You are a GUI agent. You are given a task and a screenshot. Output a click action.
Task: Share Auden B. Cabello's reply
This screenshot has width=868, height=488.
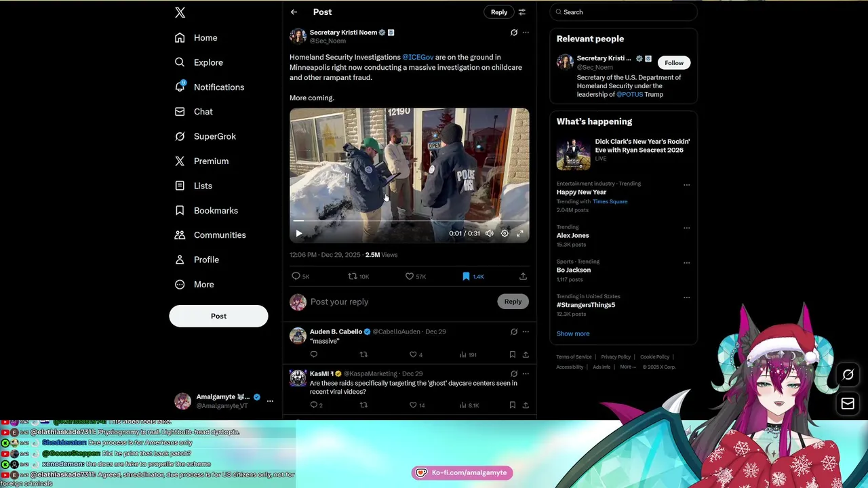tap(526, 354)
